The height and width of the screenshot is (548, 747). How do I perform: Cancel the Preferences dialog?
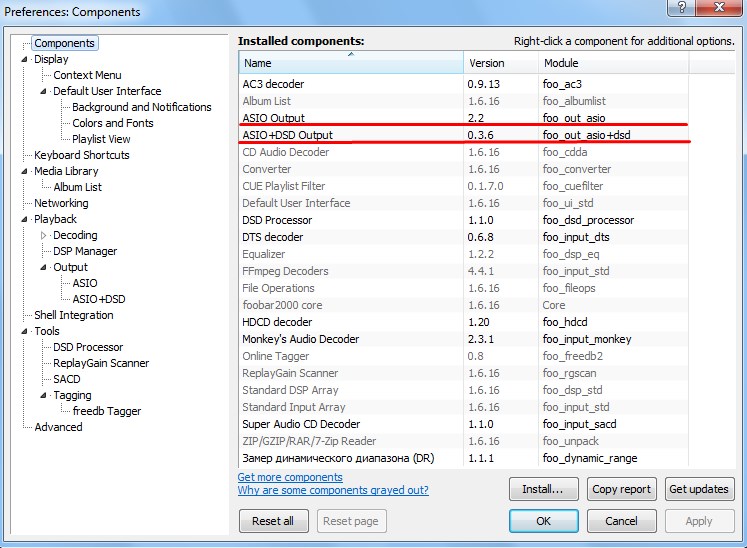(x=621, y=521)
